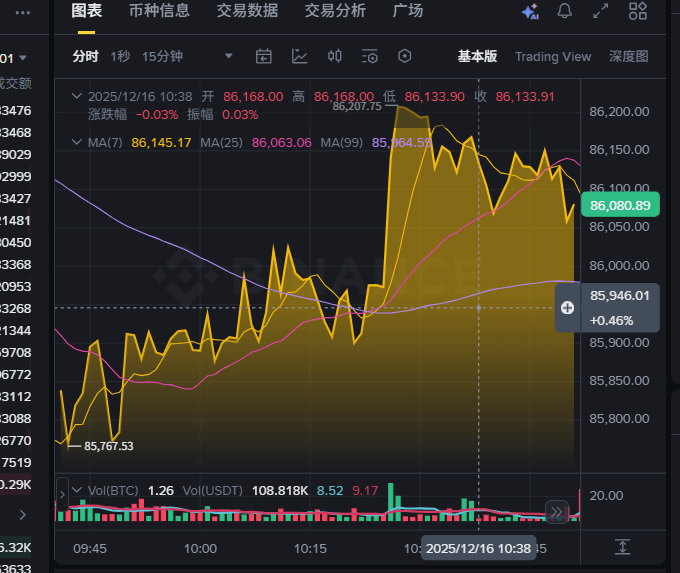Screen dimensions: 680x573
Task: Open the calendar date picker icon
Action: 263,56
